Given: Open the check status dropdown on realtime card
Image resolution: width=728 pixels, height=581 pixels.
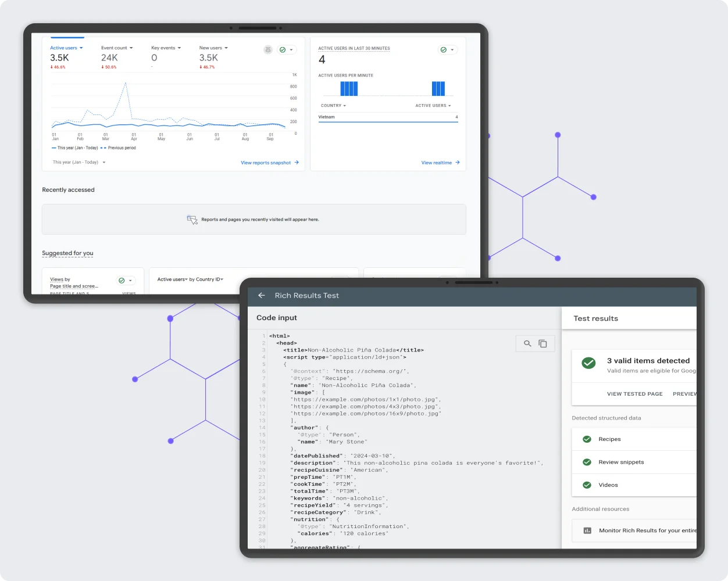Looking at the screenshot, I should click(448, 50).
